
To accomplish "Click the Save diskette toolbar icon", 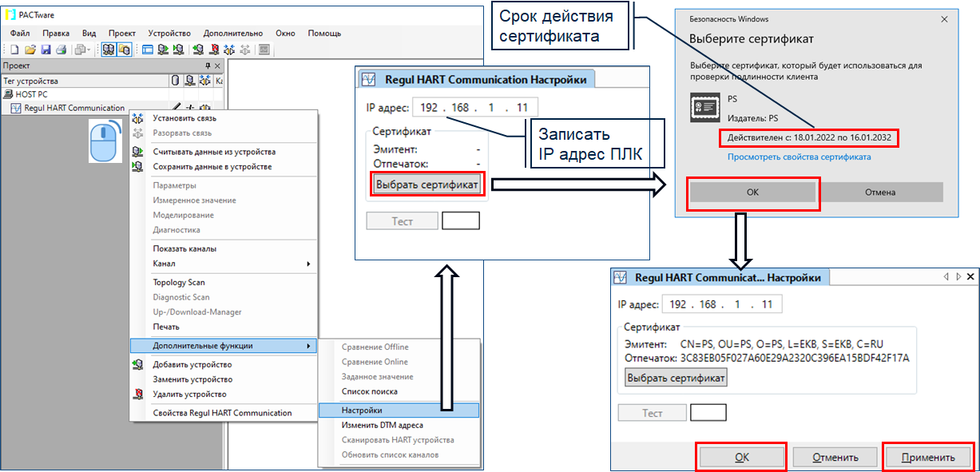I will 46,50.
